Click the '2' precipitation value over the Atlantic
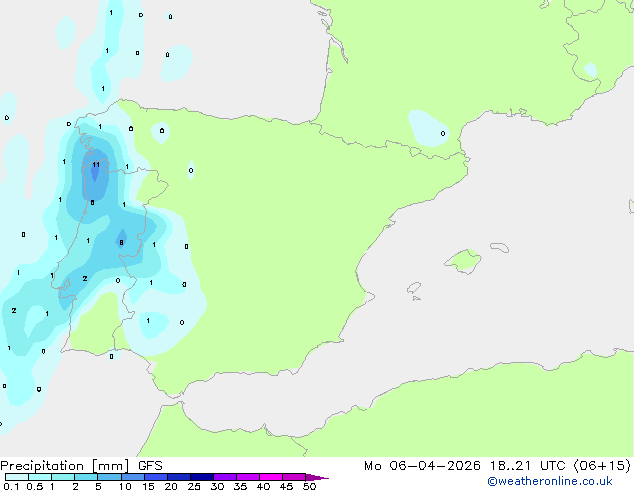The image size is (634, 490). (x=14, y=310)
